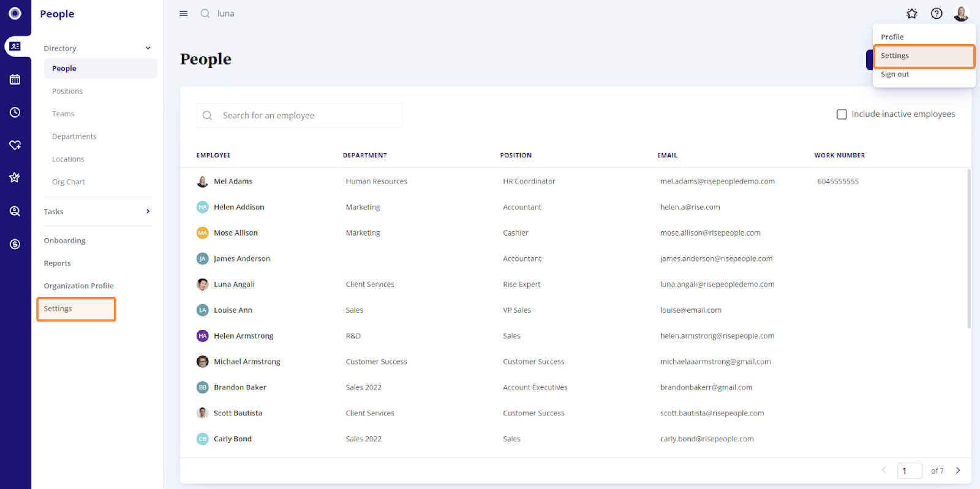Expand the Tasks section arrow
The width and height of the screenshot is (980, 489).
[148, 212]
